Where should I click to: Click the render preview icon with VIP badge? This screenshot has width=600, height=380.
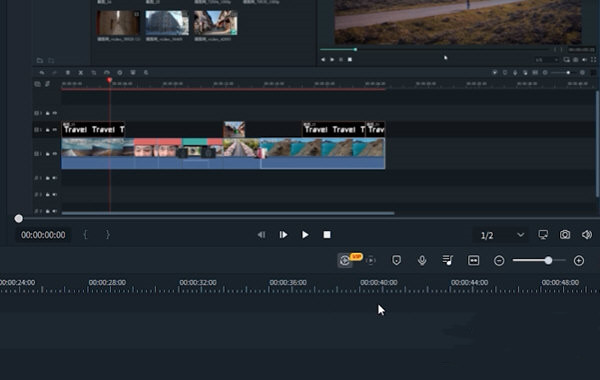pos(345,261)
